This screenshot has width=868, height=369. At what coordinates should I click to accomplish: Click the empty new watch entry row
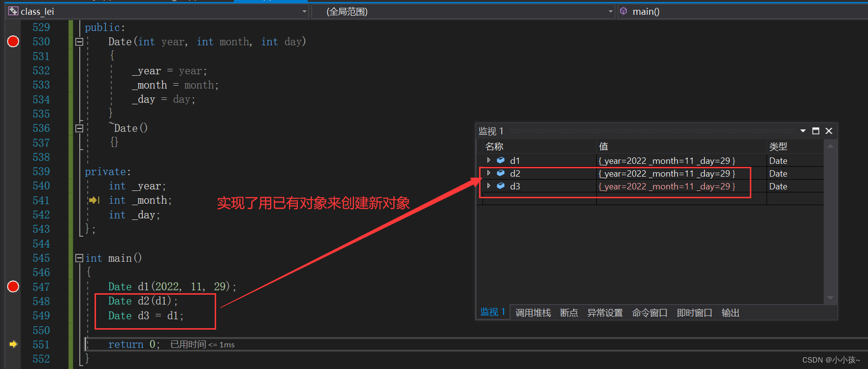(650, 199)
